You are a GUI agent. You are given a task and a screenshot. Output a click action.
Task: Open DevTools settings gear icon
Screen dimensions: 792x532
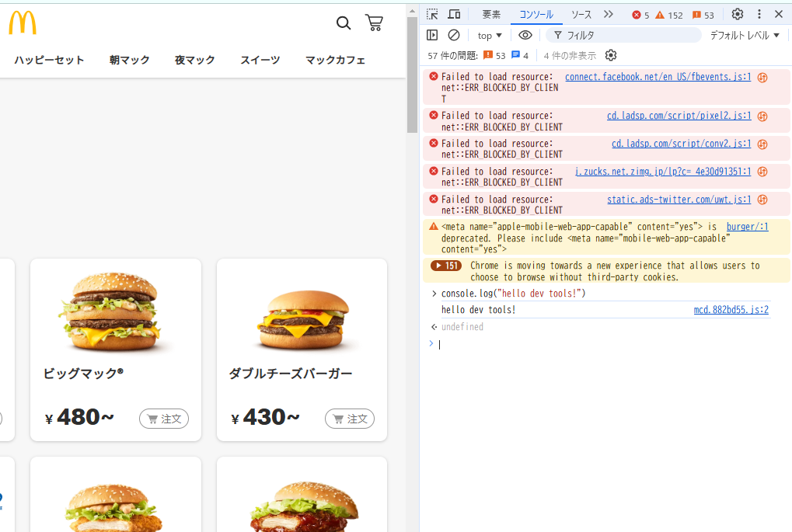pos(738,14)
